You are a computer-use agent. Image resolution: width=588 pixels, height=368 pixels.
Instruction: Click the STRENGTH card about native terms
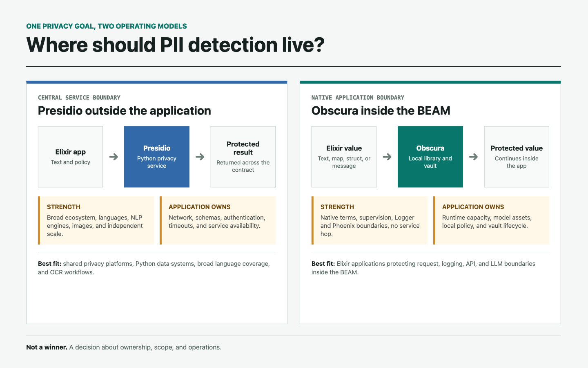pos(370,220)
